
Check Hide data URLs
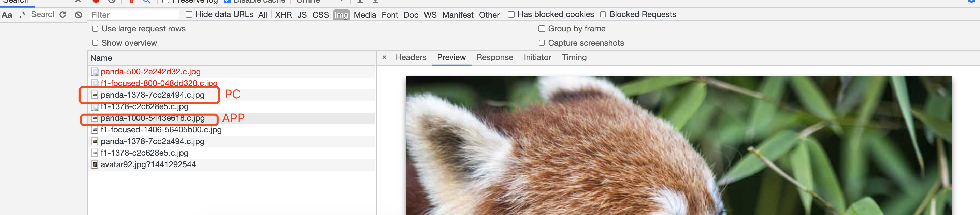[189, 14]
